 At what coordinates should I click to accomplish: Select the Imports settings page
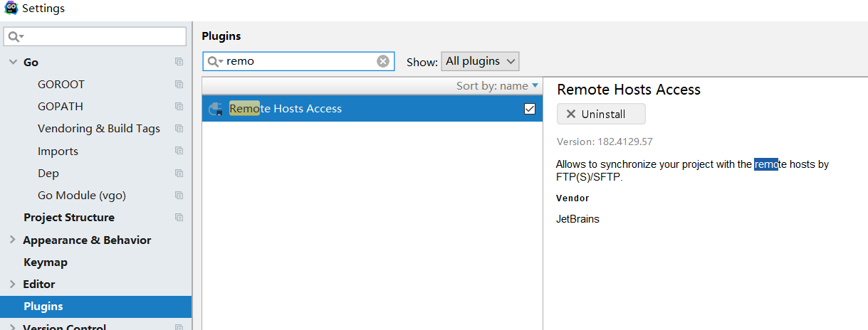tap(58, 151)
